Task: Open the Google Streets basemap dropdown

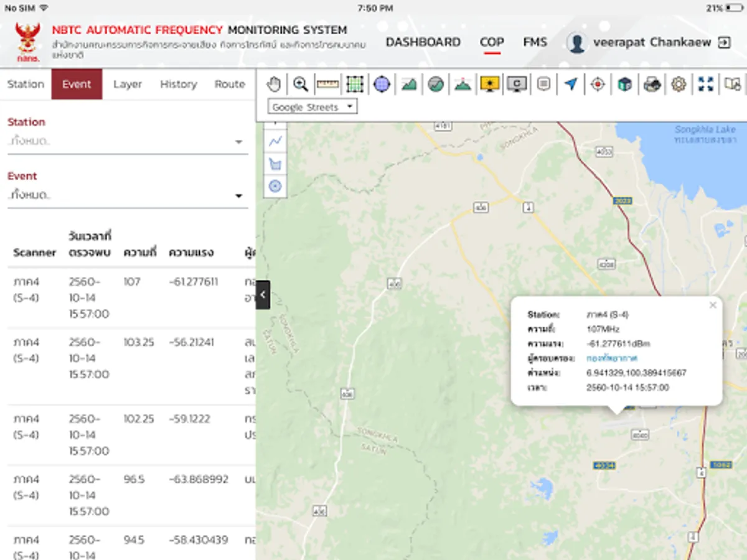Action: (x=312, y=107)
